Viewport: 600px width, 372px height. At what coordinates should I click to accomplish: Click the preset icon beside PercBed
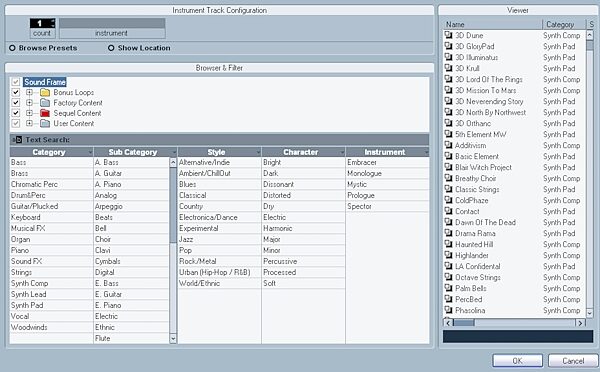click(x=448, y=299)
